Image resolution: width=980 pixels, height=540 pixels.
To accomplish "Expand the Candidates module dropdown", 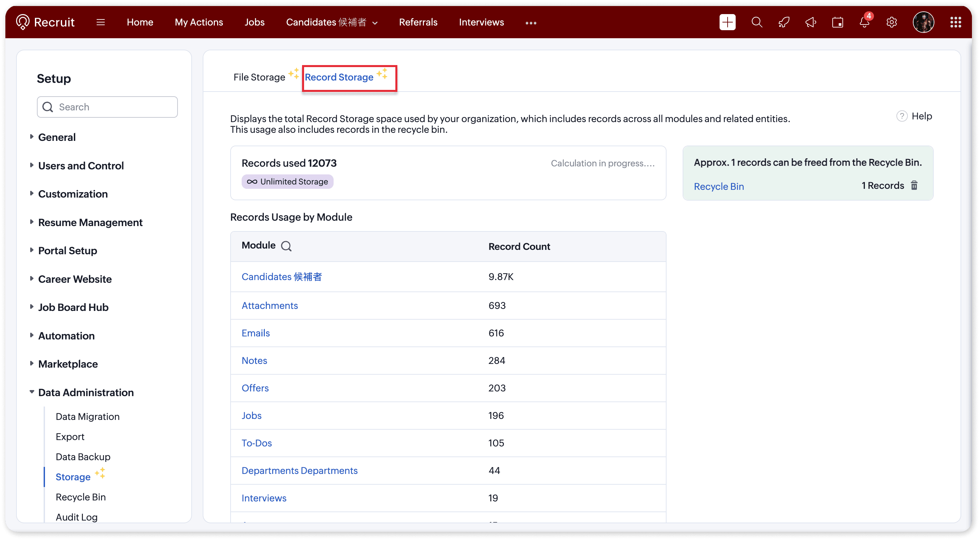I will (x=375, y=23).
